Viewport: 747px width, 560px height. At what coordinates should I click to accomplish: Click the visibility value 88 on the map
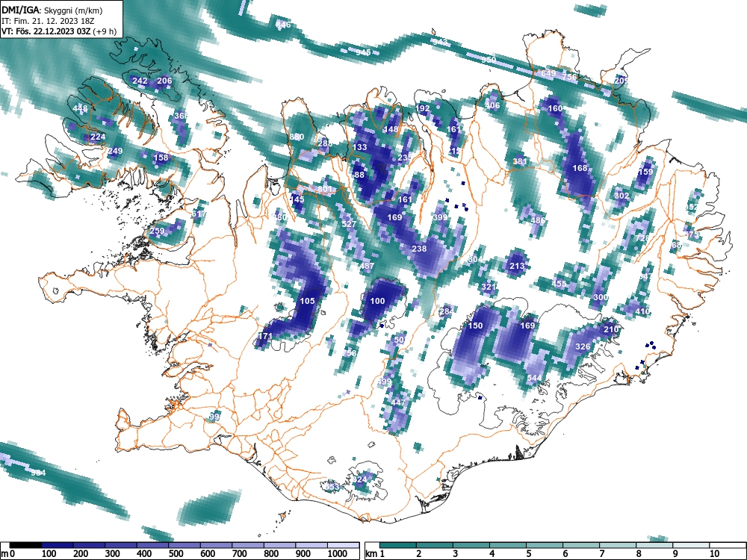360,175
